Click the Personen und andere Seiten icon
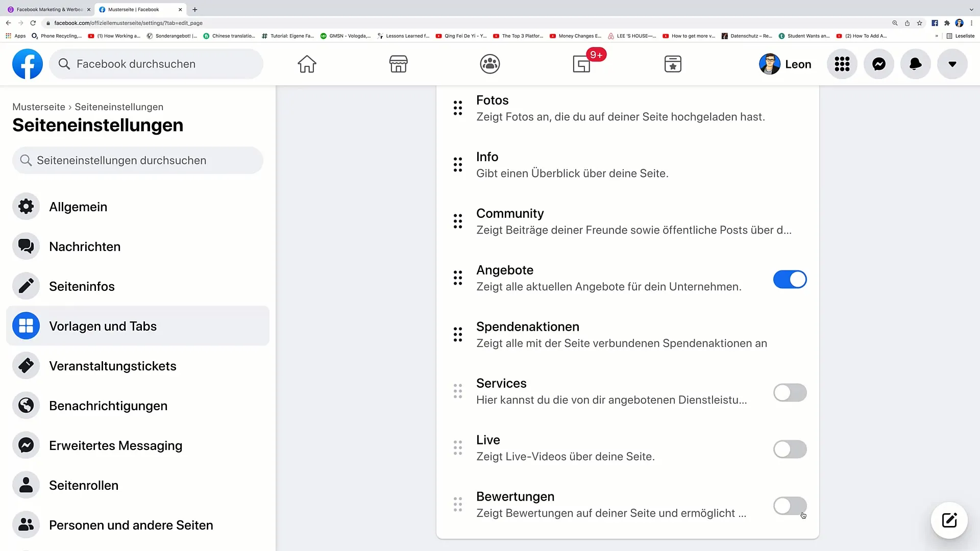 click(x=26, y=525)
